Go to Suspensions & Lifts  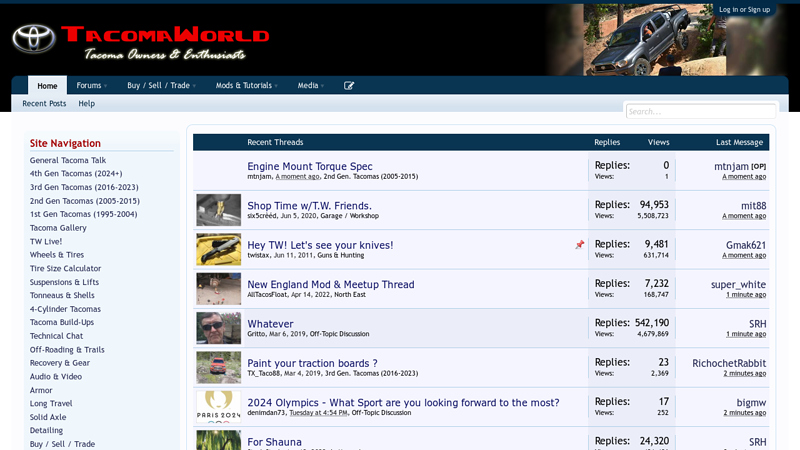[x=64, y=282]
